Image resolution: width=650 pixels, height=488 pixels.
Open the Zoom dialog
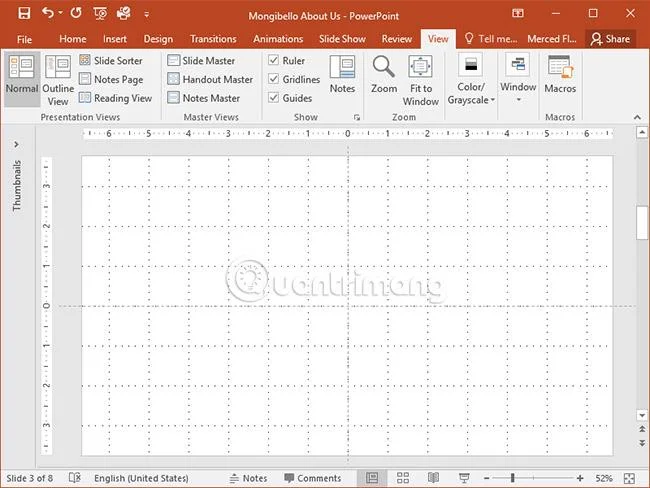tap(384, 75)
